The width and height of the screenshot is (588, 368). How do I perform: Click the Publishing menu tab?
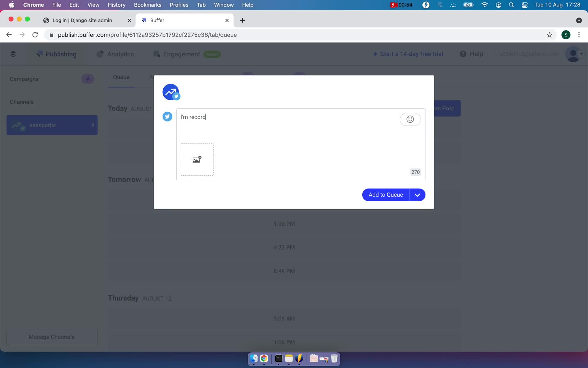(61, 54)
